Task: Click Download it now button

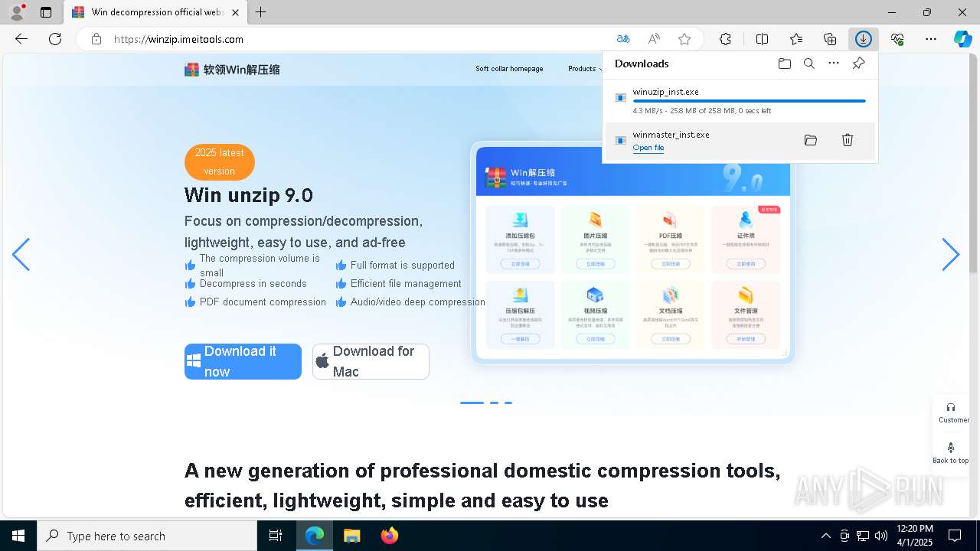Action: 243,361
